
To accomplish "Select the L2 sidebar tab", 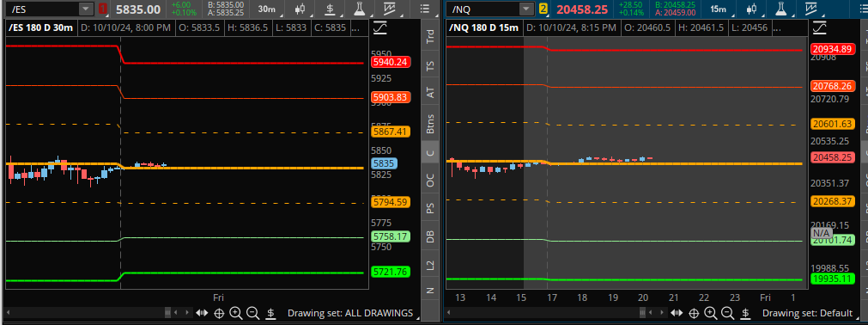I will click(x=430, y=265).
